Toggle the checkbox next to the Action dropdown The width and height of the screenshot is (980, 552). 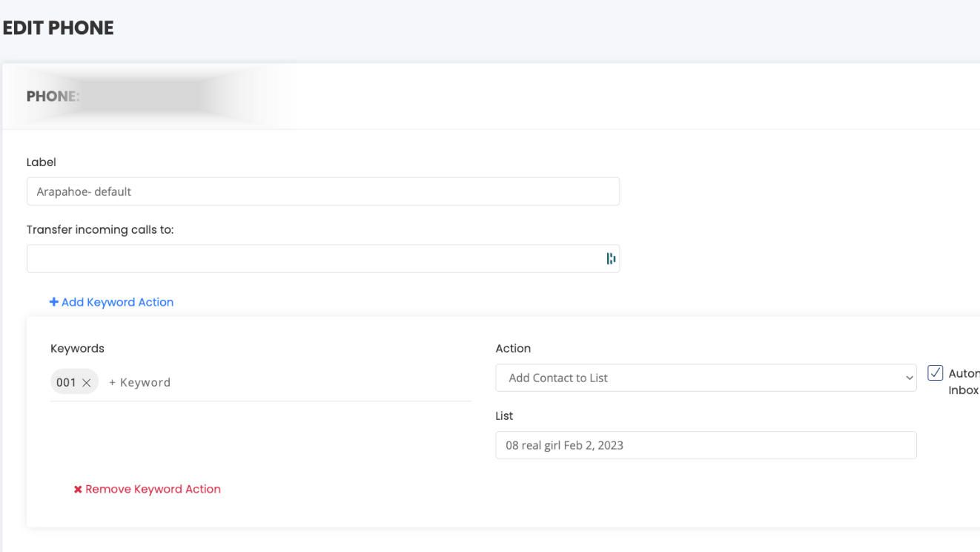point(936,373)
